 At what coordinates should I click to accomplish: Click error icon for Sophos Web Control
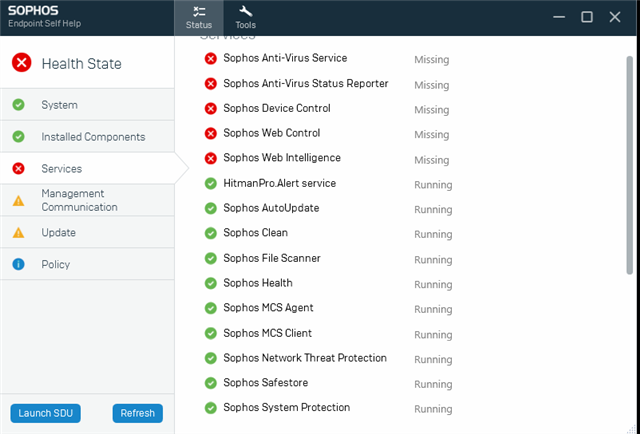point(211,134)
